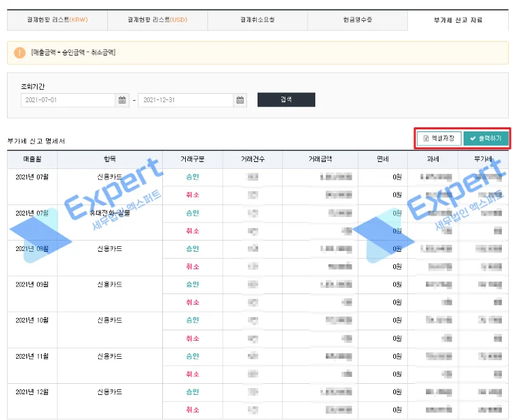Click the 휴대전화-실물 item cell
513x420 pixels.
[x=110, y=213]
